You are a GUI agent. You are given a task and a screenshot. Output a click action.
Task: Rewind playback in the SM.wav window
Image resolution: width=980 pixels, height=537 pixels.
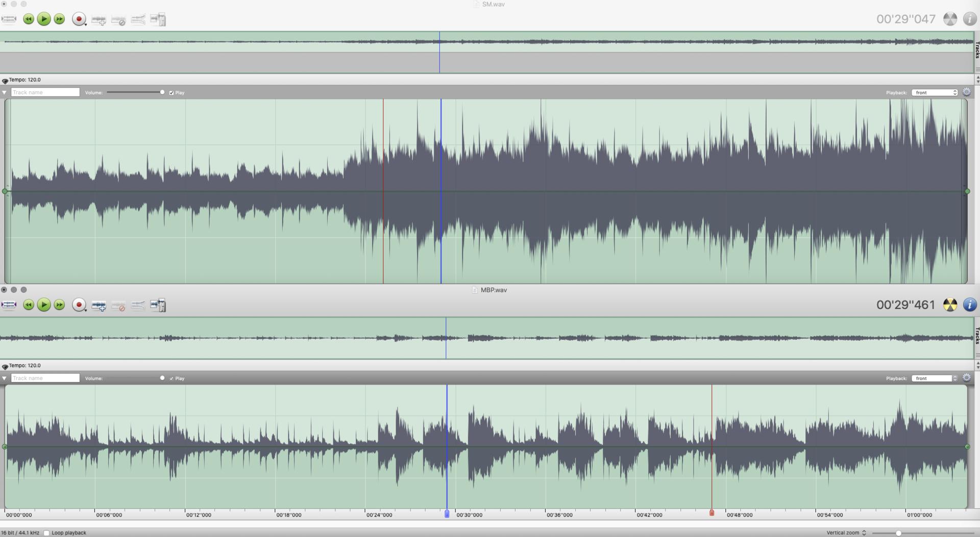pyautogui.click(x=29, y=19)
